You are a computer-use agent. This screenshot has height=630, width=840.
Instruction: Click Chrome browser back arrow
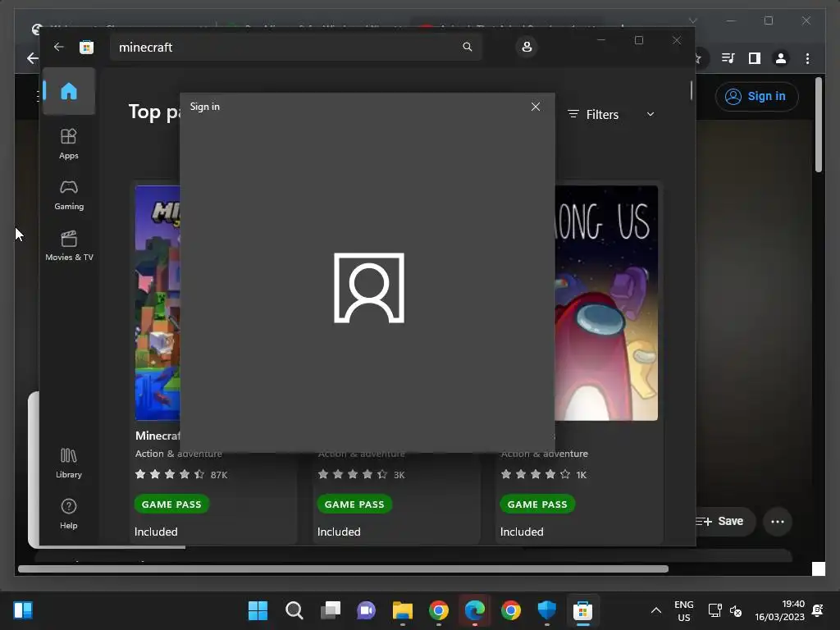[32, 58]
